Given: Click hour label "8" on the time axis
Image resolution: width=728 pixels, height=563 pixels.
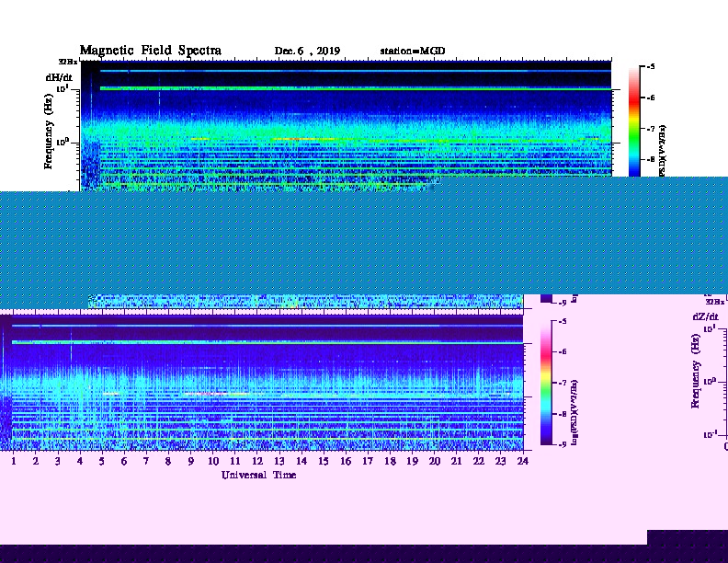Looking at the screenshot, I should 168,461.
